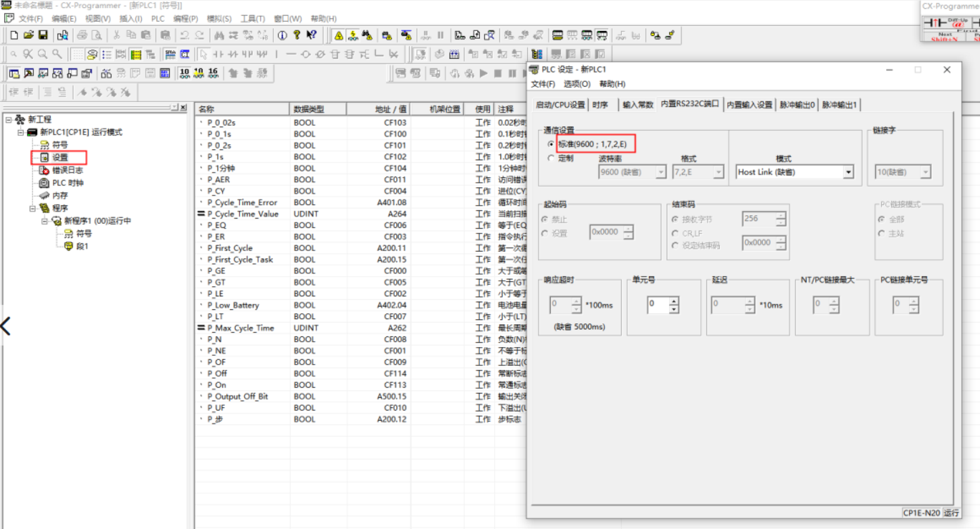Click the New file icon in main toolbar
Screen dimensions: 980x529
(x=14, y=34)
